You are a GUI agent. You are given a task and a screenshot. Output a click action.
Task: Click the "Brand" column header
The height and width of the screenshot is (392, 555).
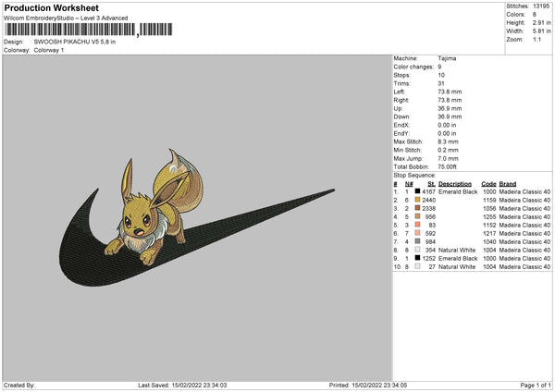[508, 184]
